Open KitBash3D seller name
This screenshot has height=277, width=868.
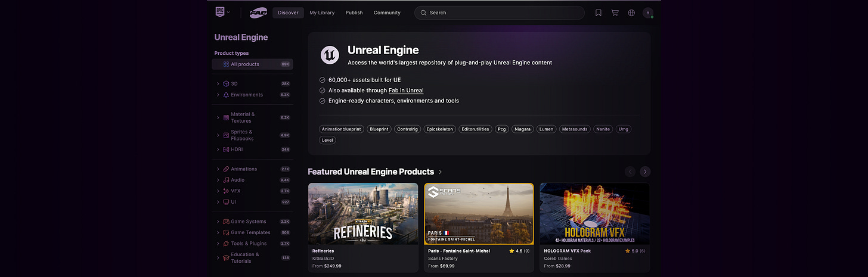click(323, 259)
